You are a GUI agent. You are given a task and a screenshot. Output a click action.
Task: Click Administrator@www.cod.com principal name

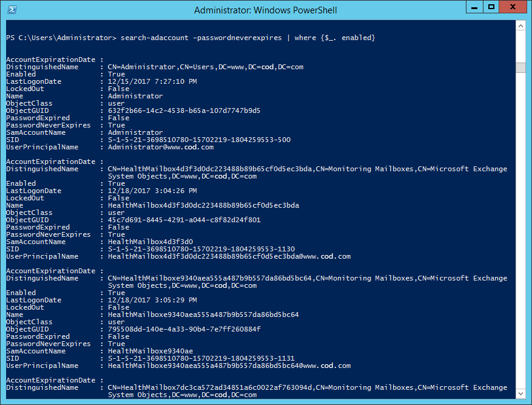[x=161, y=147]
